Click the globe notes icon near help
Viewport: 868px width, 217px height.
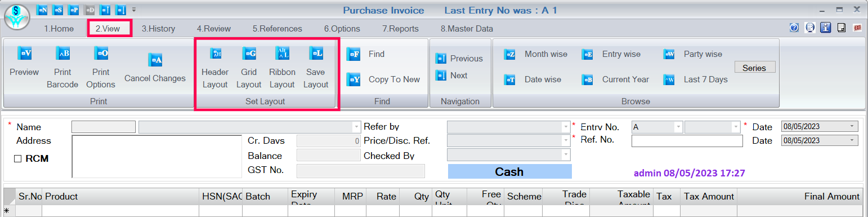(810, 28)
